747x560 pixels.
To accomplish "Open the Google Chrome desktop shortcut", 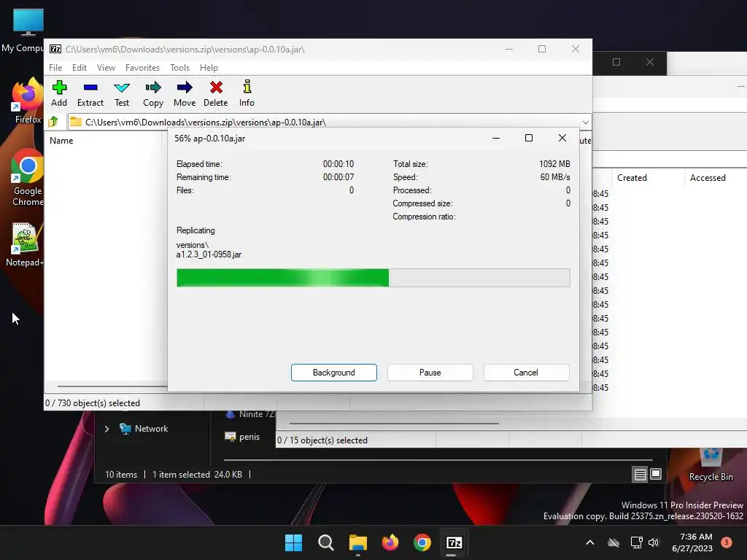I will [x=28, y=177].
